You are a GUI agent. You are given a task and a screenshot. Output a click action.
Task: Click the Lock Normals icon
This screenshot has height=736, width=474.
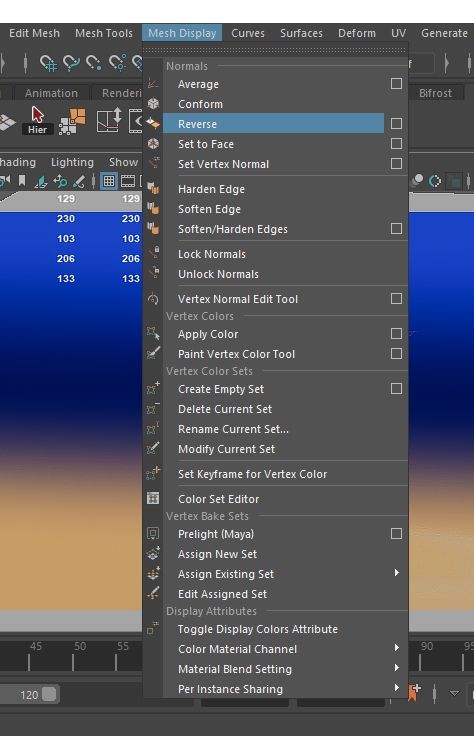(x=153, y=253)
